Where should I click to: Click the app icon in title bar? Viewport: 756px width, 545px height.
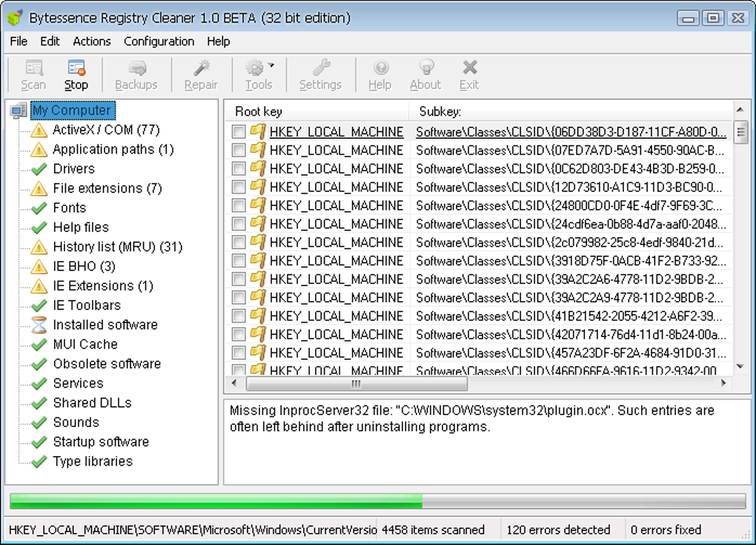(x=16, y=18)
